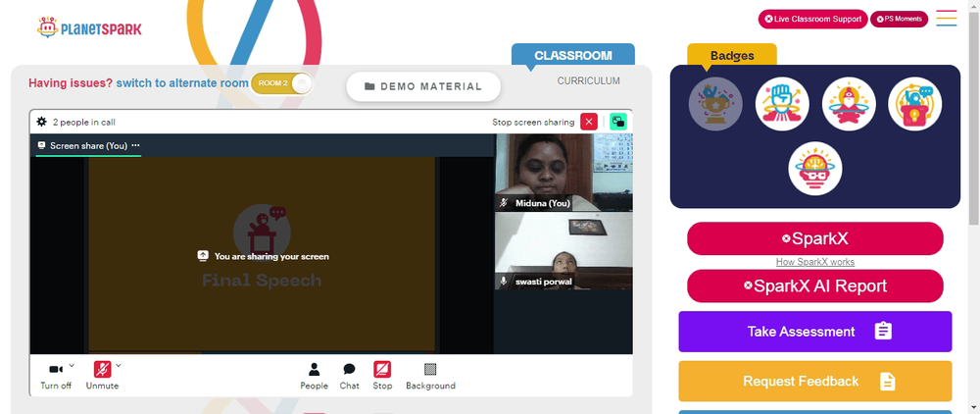This screenshot has width=980, height=414.
Task: Open call settings gear icon
Action: point(41,122)
